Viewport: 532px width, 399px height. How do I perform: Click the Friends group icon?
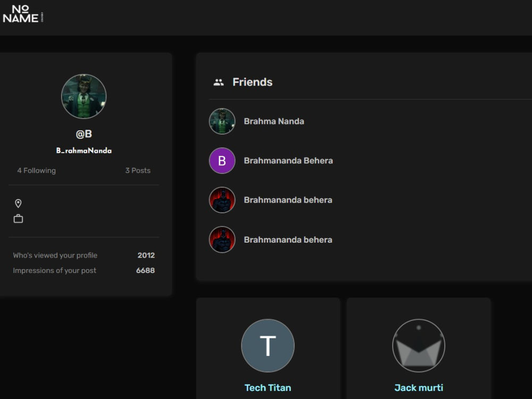(x=219, y=82)
